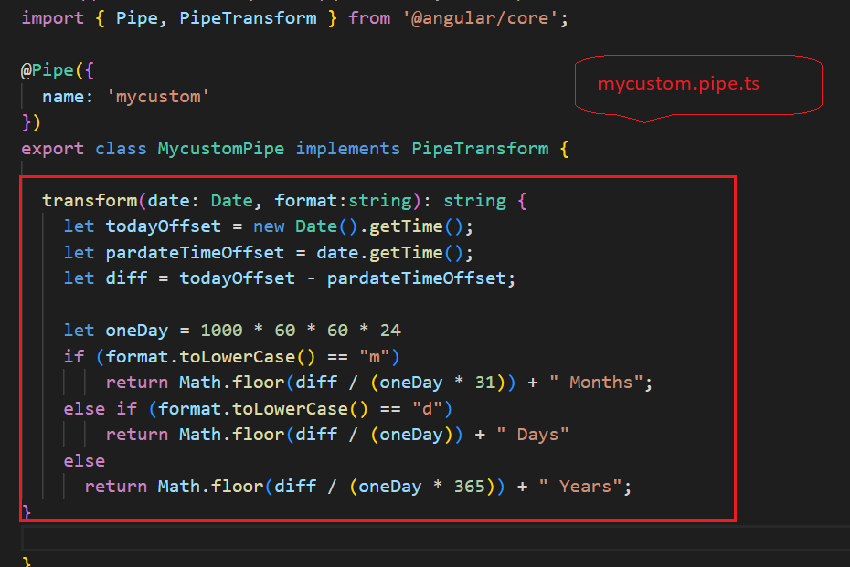This screenshot has width=850, height=567.
Task: Click the 'transform' method name
Action: click(89, 201)
